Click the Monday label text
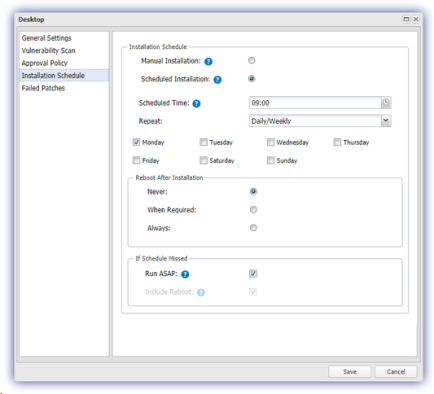Image resolution: width=434 pixels, height=394 pixels. (153, 143)
